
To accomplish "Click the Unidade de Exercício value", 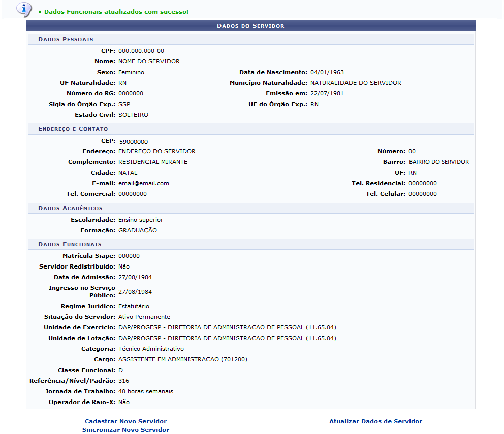I will click(x=227, y=327).
